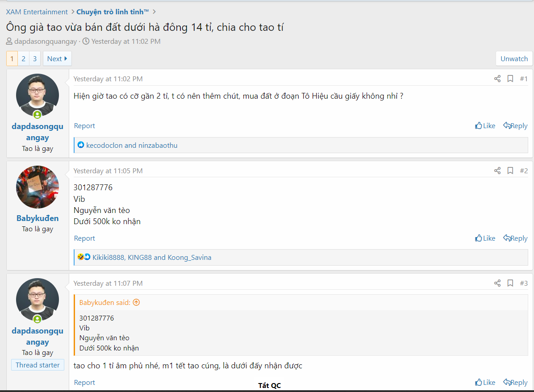Reply to Babykuđen's post #2
Image resolution: width=534 pixels, height=392 pixels.
pos(515,238)
